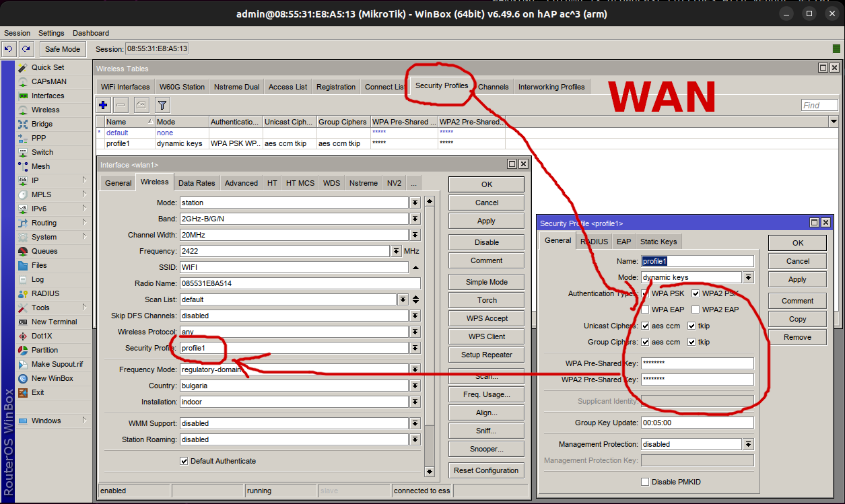Toggle the Default Authenticate checkbox
The image size is (845, 504).
tap(184, 461)
